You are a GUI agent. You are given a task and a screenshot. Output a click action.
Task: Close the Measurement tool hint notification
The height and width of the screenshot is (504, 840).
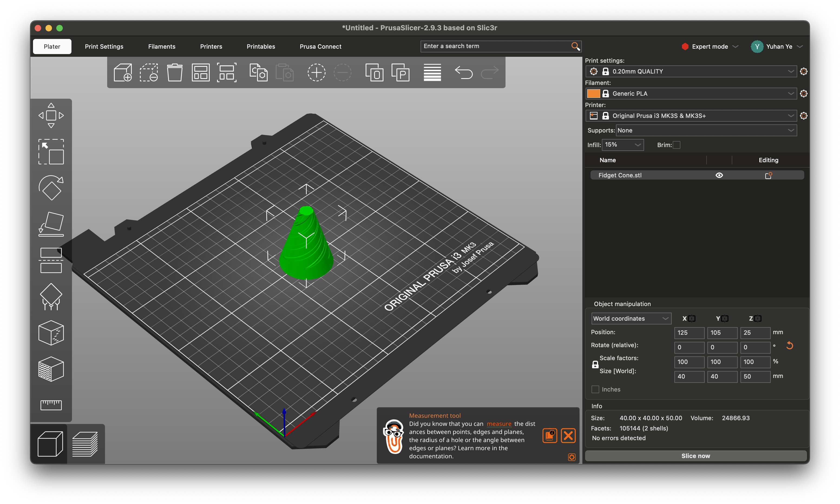tap(568, 436)
